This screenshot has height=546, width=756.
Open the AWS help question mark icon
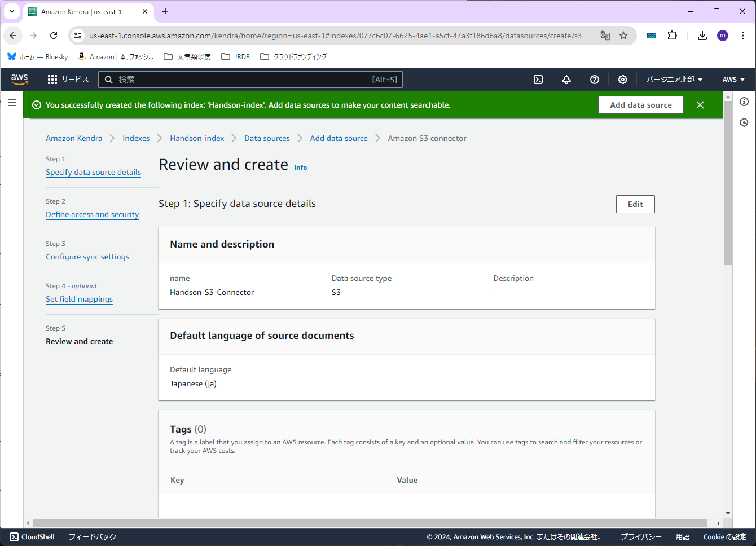595,80
